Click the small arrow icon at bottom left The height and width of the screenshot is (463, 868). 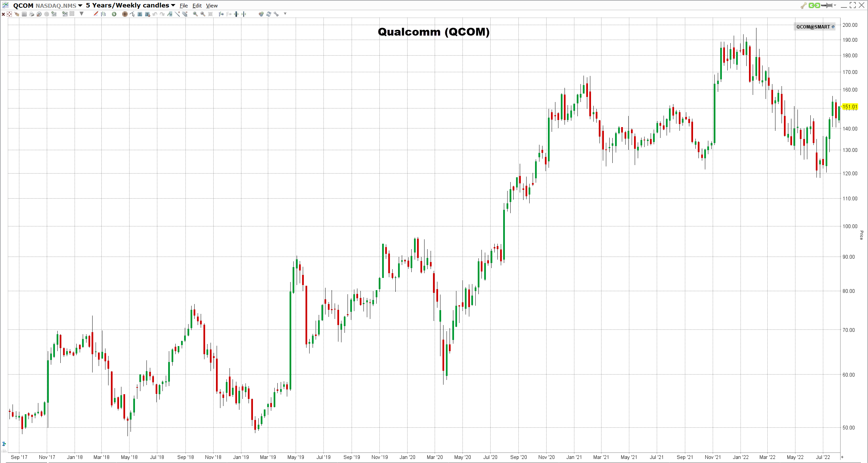(4, 444)
